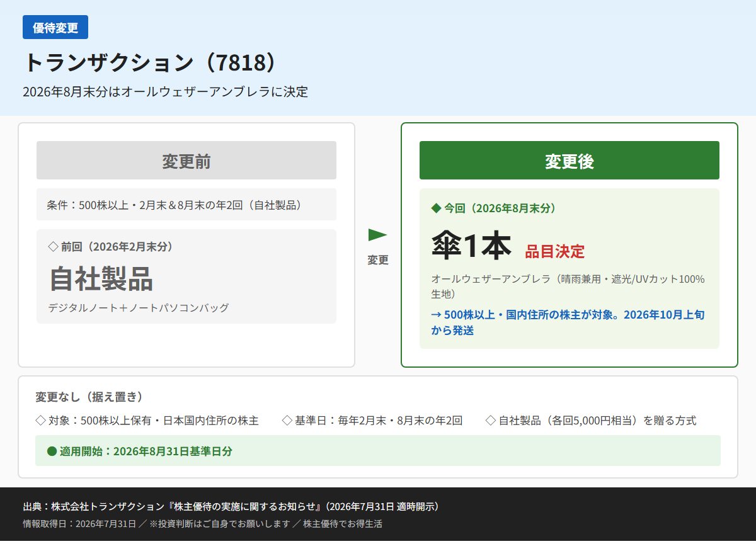Click the blue note about 500株以上・国内住所の株主
Image resolution: width=756 pixels, height=556 pixels.
[568, 322]
